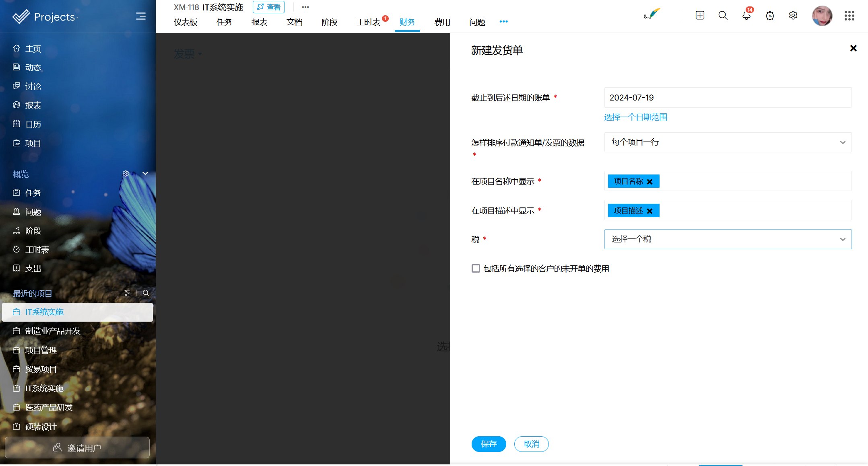Switch to the 问题 tab

pyautogui.click(x=477, y=22)
